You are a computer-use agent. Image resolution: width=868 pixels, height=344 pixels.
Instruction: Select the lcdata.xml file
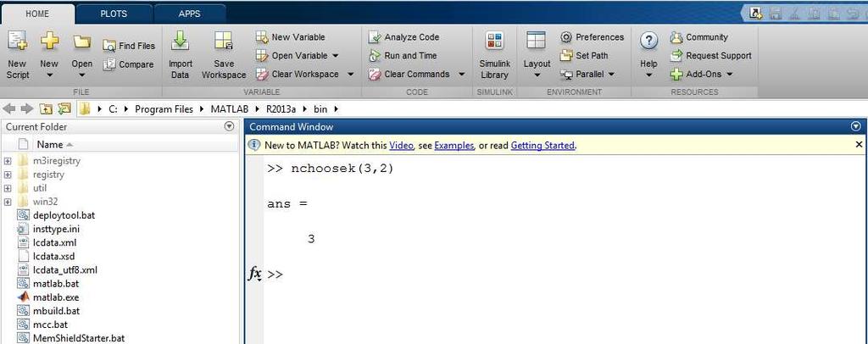54,243
